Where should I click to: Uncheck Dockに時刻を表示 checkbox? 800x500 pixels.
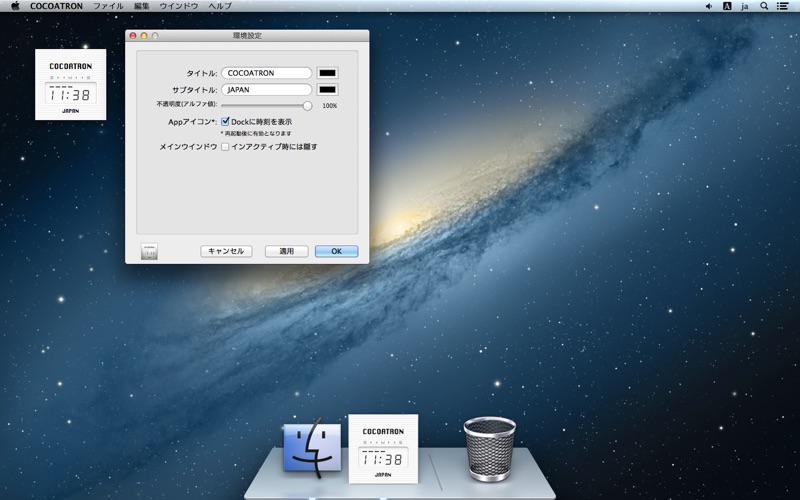coord(225,122)
